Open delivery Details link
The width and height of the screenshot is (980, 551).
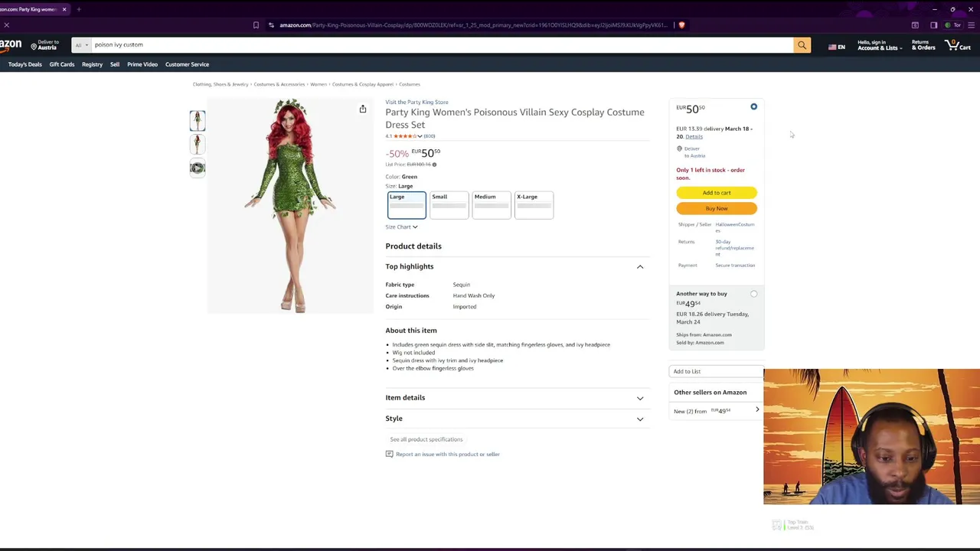[694, 137]
